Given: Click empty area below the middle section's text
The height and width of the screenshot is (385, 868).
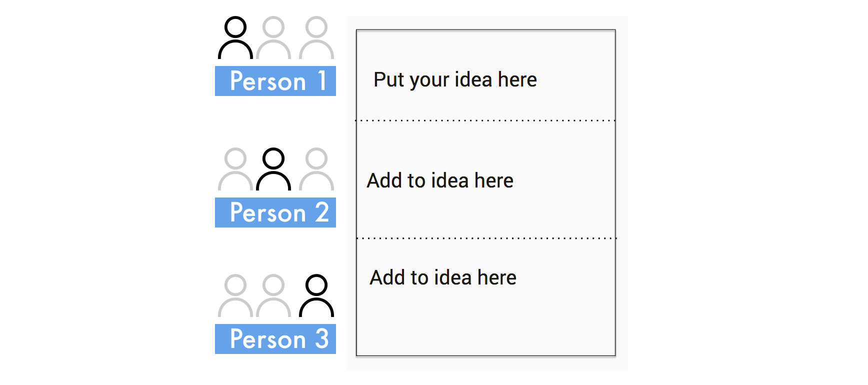Looking at the screenshot, I should coord(485,215).
